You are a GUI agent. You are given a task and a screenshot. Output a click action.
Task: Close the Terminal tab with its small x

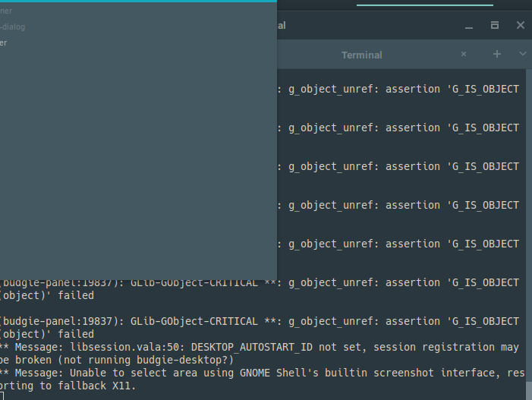(464, 54)
